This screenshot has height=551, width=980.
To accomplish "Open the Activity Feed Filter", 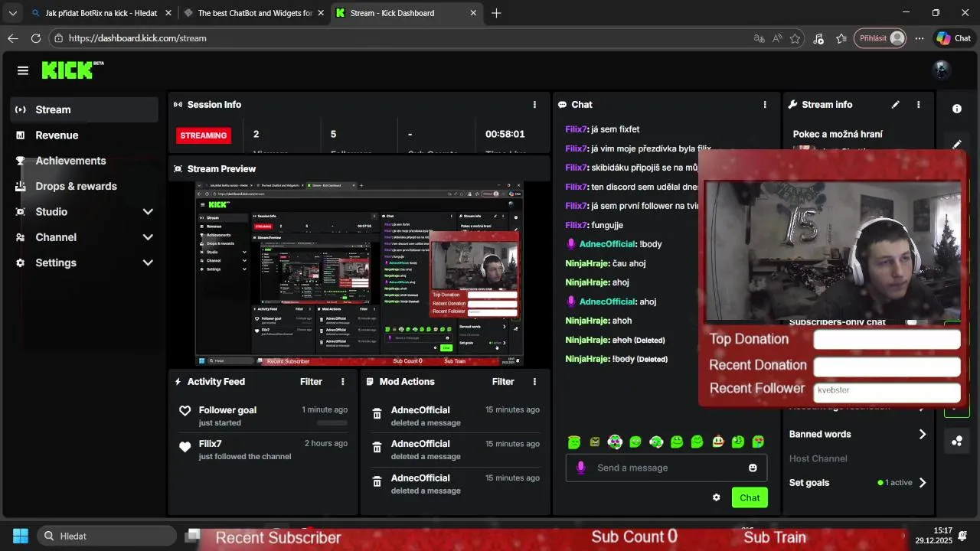I will tap(311, 382).
